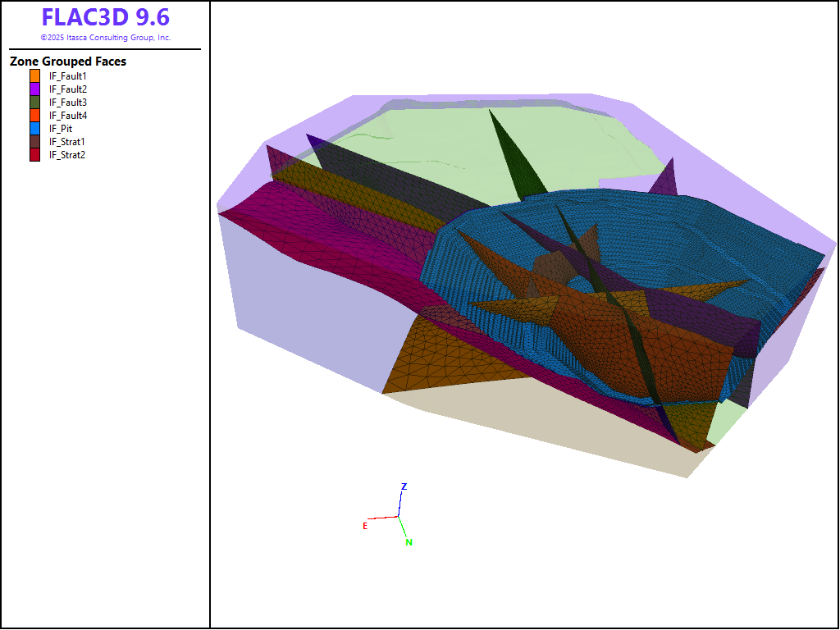Select the red E axis label

tap(365, 526)
